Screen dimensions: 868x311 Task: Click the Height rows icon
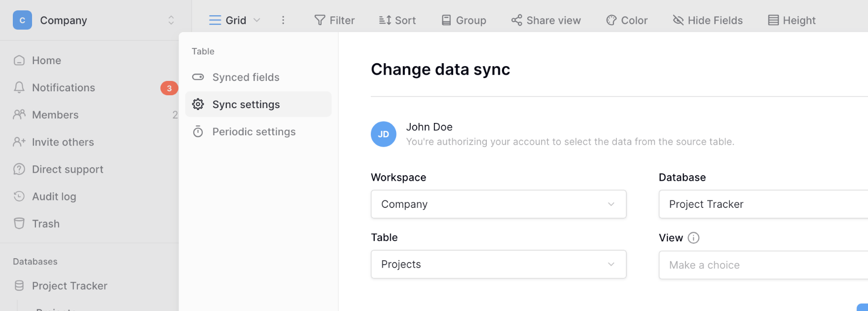[773, 20]
